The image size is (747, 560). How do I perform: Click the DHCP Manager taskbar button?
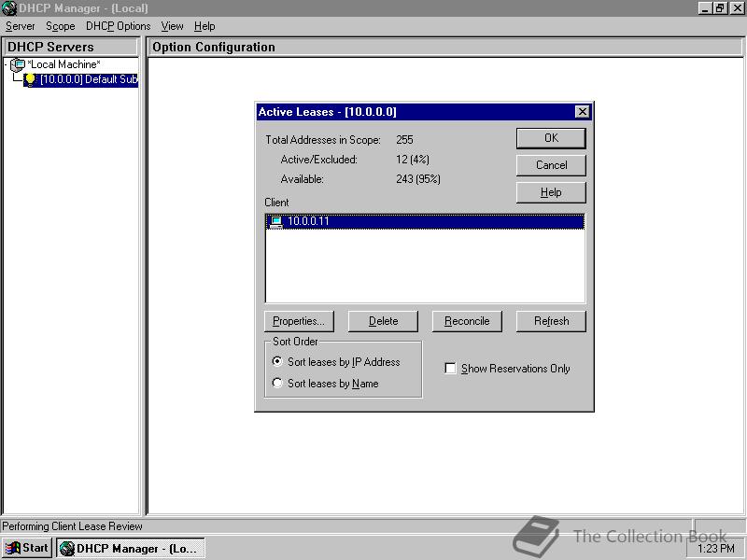click(131, 549)
